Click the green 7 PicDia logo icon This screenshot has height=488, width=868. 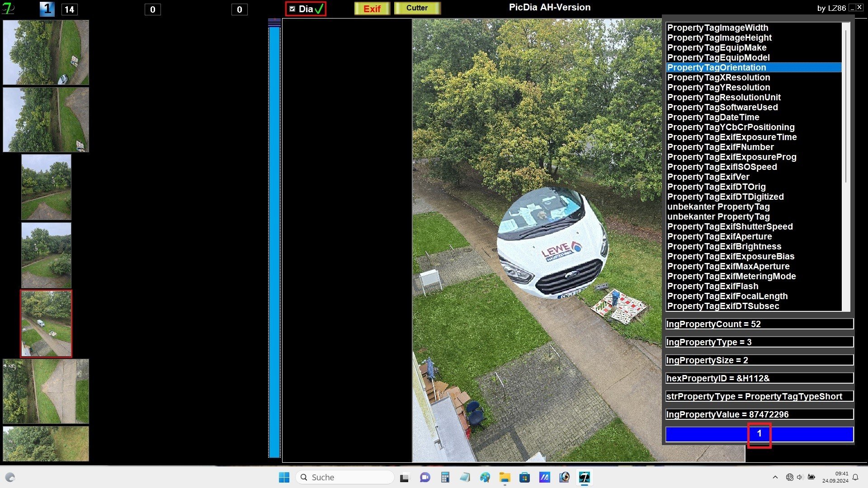8,8
